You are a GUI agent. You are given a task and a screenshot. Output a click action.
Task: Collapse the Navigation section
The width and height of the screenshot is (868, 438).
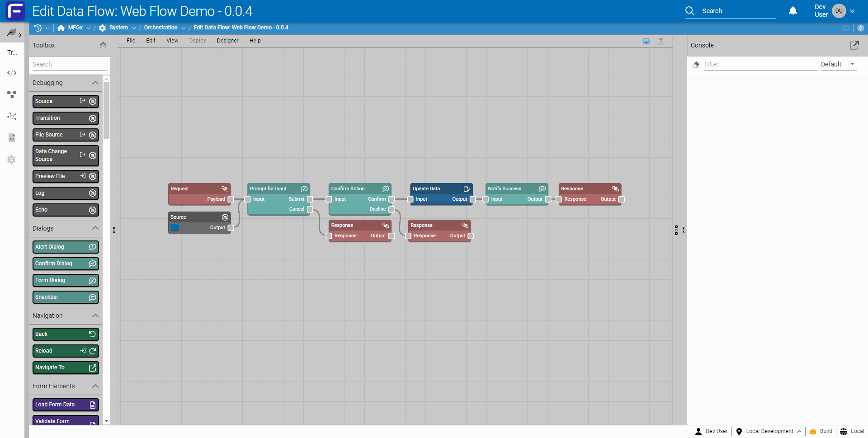click(x=95, y=316)
